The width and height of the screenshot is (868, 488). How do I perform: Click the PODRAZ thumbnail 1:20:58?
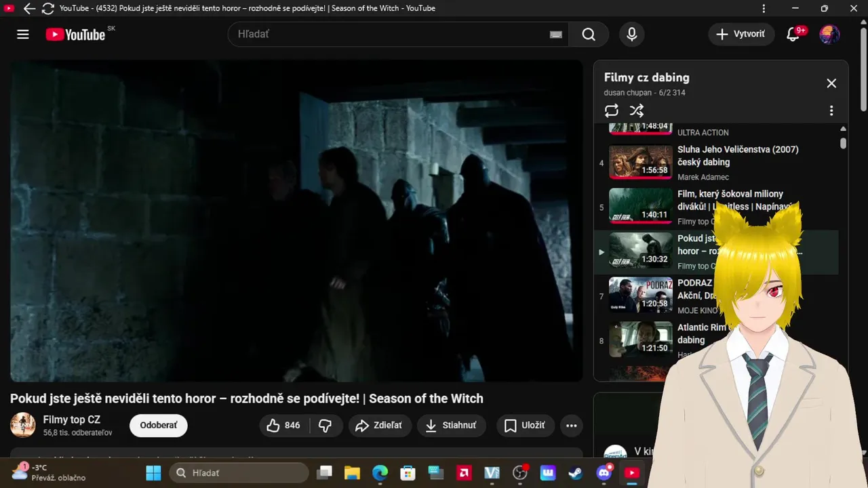click(641, 296)
